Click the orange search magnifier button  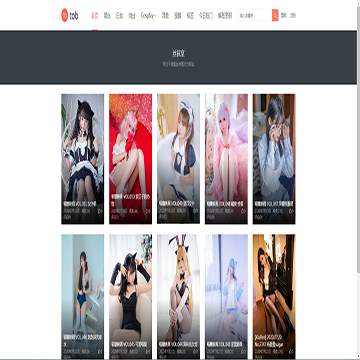click(275, 15)
